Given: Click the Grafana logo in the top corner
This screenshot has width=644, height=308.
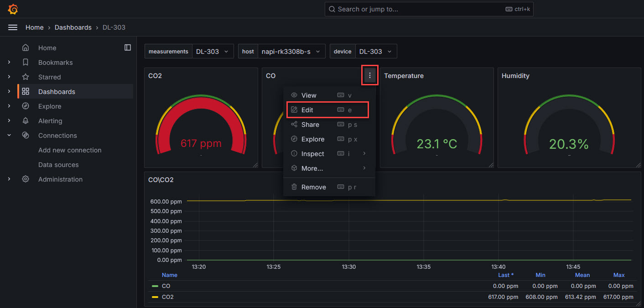Looking at the screenshot, I should 13,9.
